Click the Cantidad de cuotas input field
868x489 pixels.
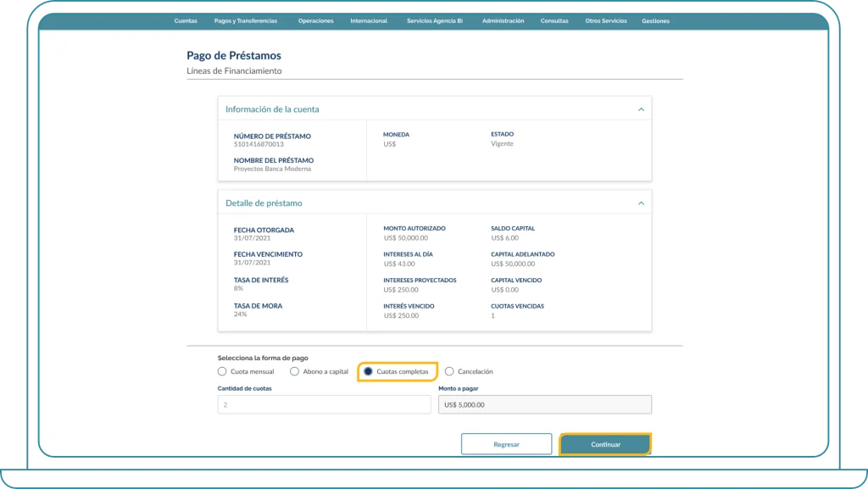click(324, 405)
